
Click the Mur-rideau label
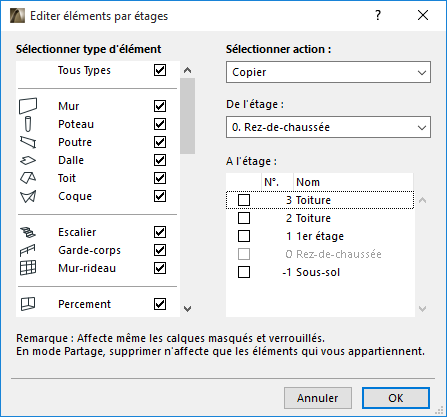[x=87, y=268]
